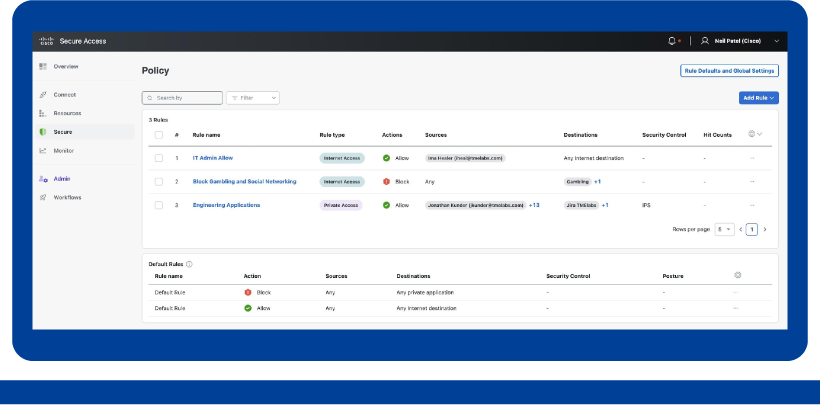Click the green Allow icon for Engineering Applications
This screenshot has height=405, width=820.
386,205
